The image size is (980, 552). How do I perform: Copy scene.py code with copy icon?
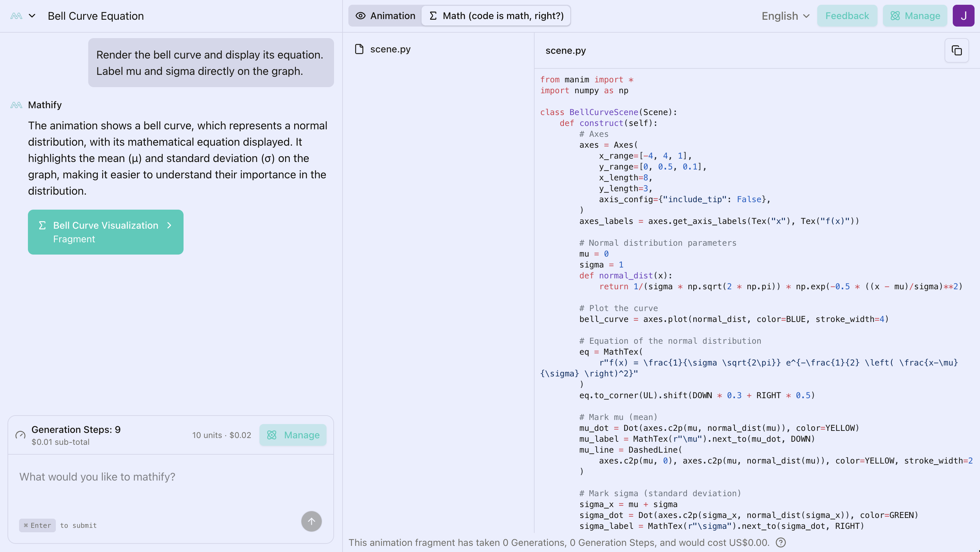[x=957, y=51]
